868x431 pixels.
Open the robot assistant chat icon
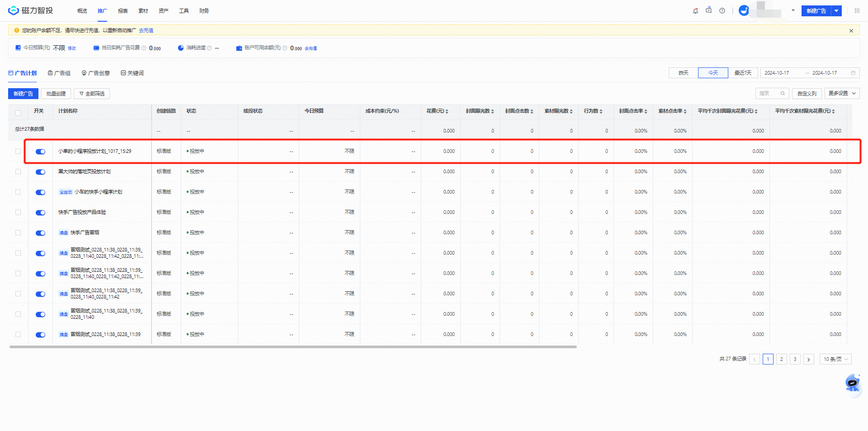click(x=853, y=384)
